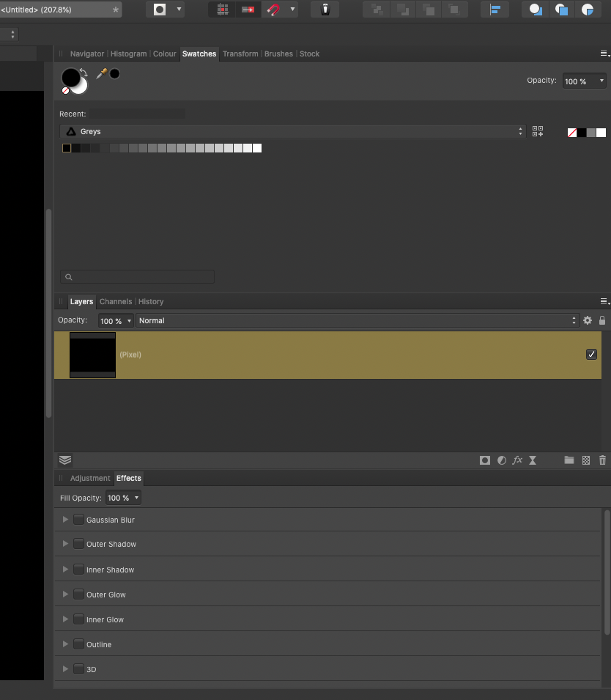Select the no-colour swatch

[x=572, y=133]
